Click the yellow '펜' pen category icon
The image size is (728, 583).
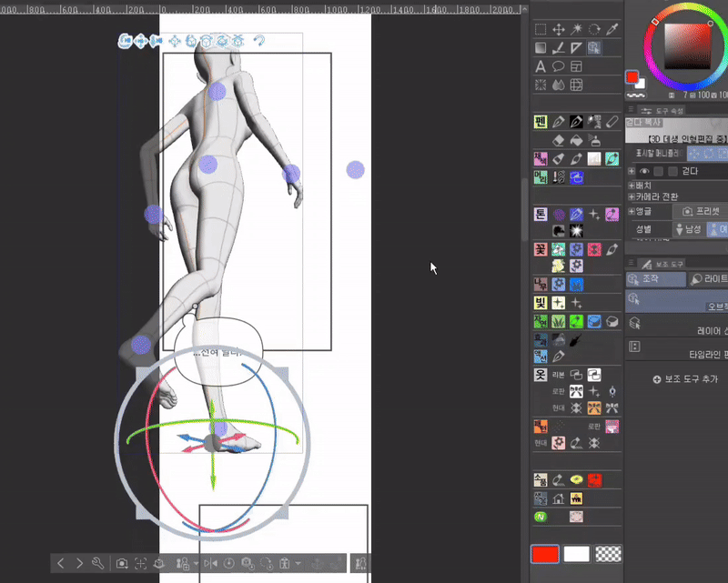click(x=541, y=122)
